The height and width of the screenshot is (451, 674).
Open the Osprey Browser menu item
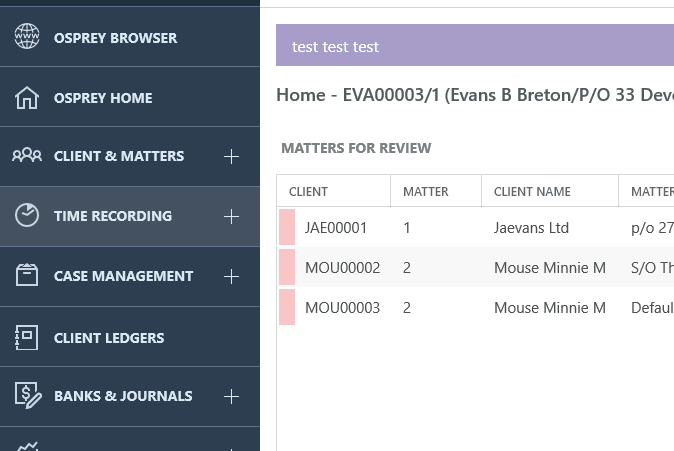click(x=130, y=37)
